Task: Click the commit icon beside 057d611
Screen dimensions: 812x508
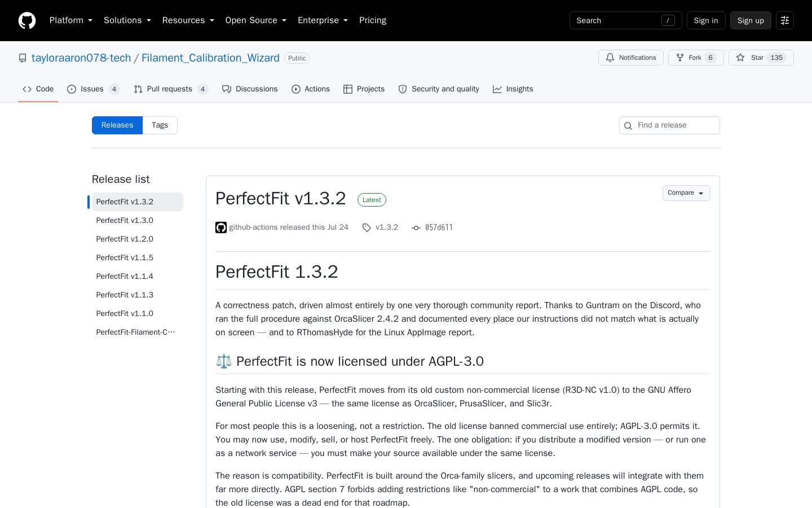Action: click(416, 227)
